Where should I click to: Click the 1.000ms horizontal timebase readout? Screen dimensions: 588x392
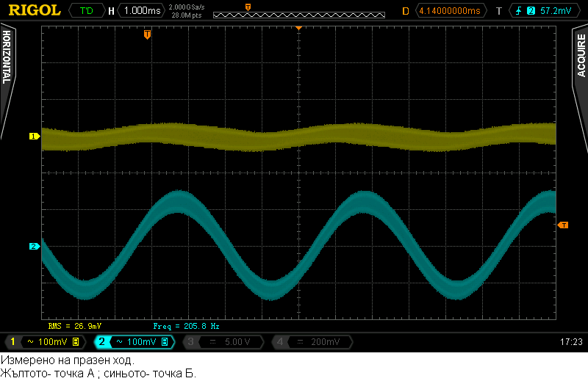point(142,10)
